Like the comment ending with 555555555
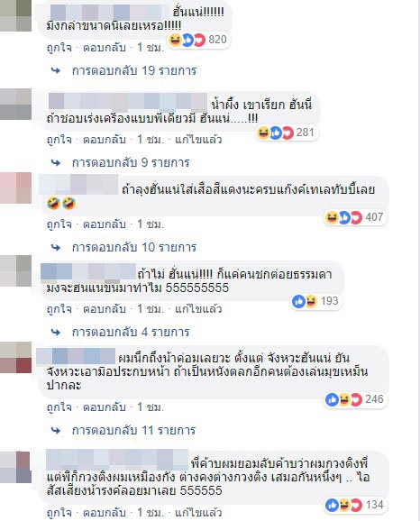Screen dimensions: 420x521 tap(59, 309)
